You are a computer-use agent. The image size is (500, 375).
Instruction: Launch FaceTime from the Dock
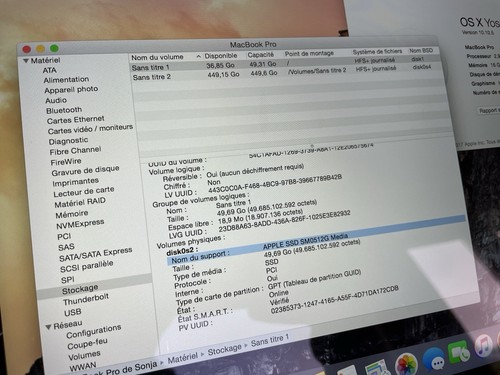pos(458,353)
